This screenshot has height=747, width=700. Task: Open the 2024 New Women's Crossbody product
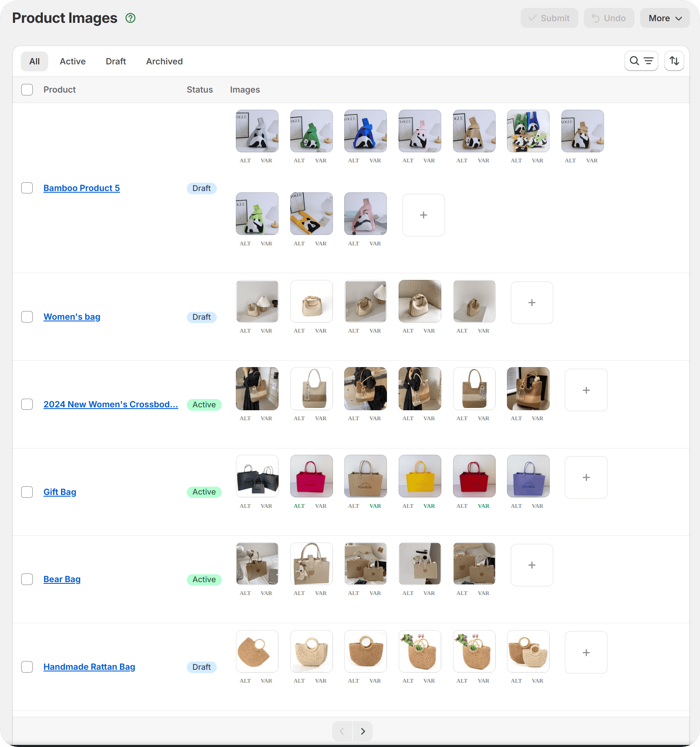[110, 404]
